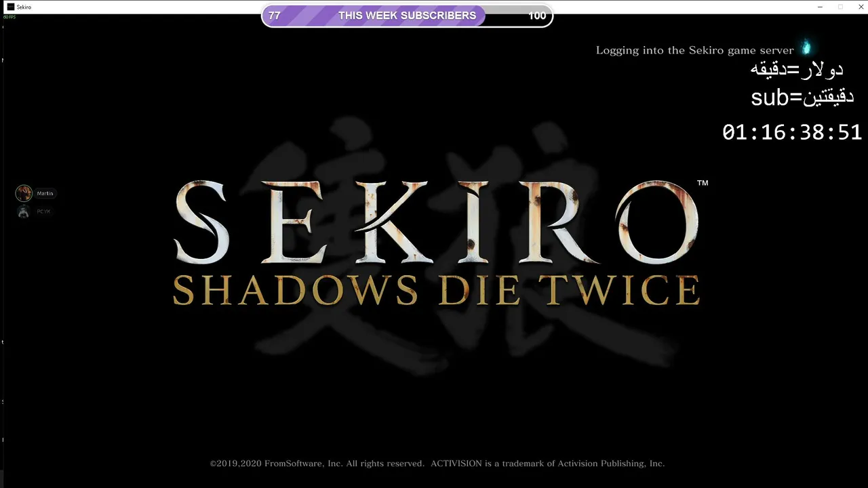Viewport: 868px width, 488px height.
Task: Click the PCYK avatar in voice overlay
Action: 24,211
